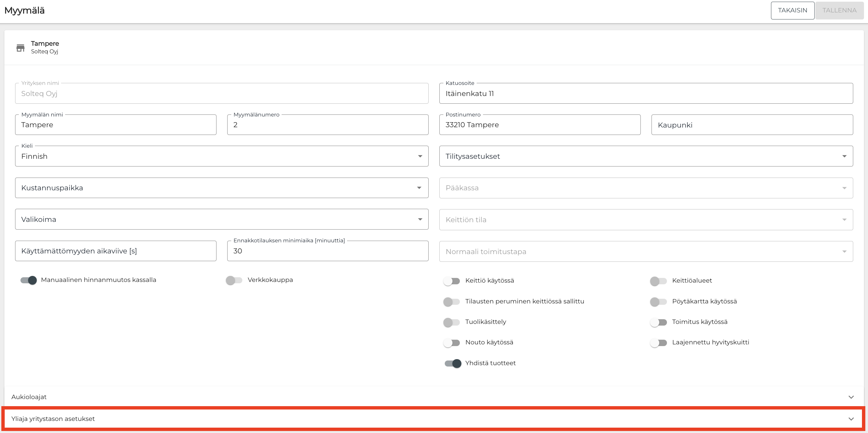Toggle the Nouto käytössä switch
This screenshot has width=868, height=433.
[x=451, y=343]
